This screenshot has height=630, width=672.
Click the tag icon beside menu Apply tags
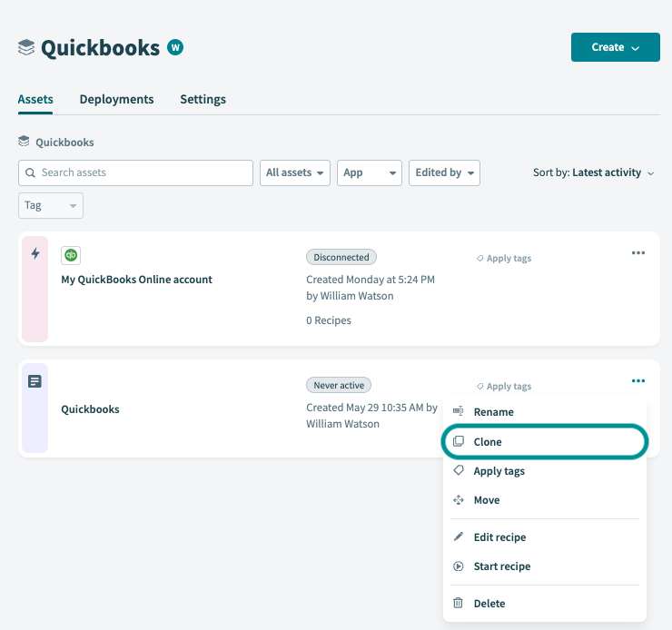tap(459, 470)
